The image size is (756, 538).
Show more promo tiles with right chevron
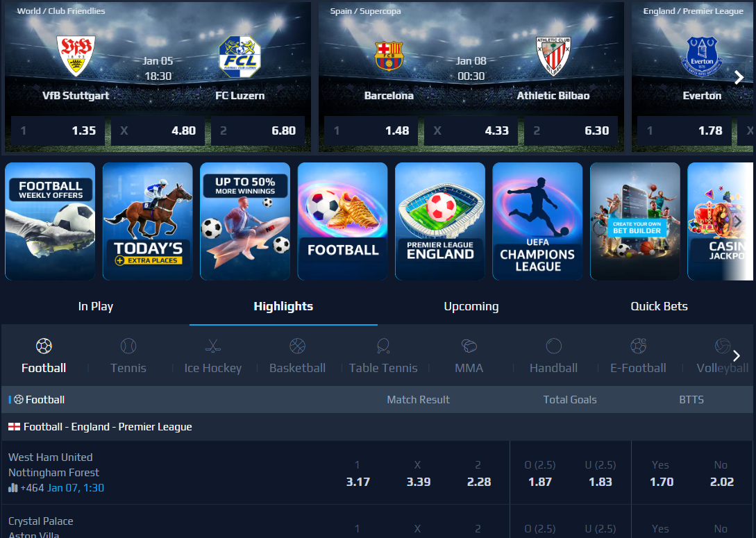pyautogui.click(x=738, y=221)
